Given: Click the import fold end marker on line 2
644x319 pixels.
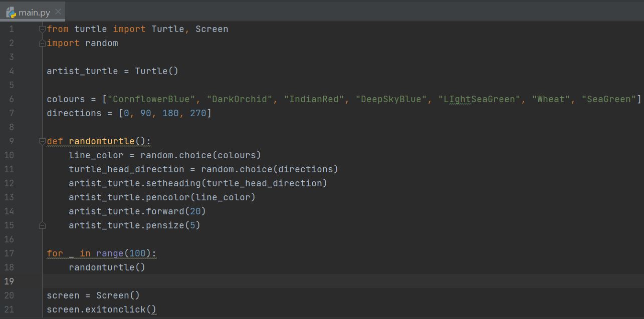Looking at the screenshot, I should click(42, 43).
